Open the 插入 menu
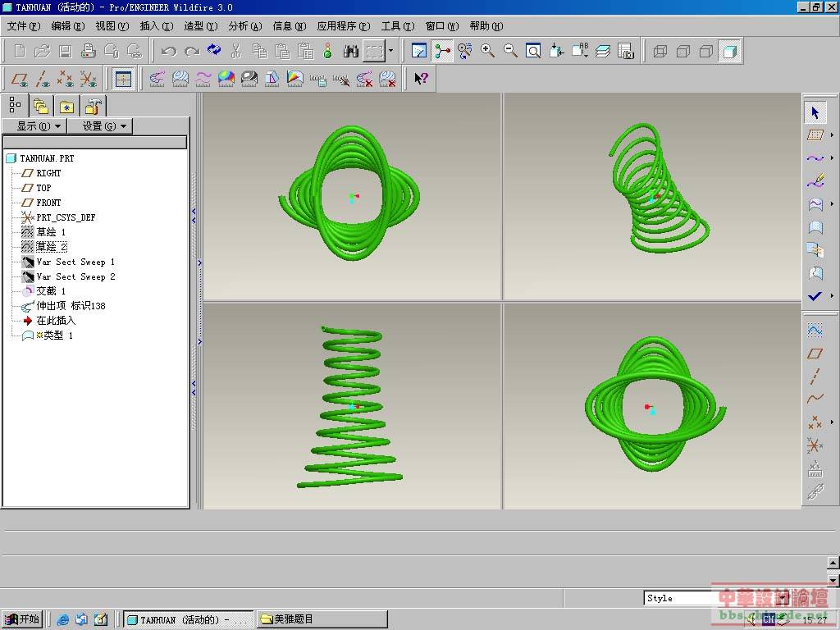This screenshot has height=630, width=840. pyautogui.click(x=155, y=26)
